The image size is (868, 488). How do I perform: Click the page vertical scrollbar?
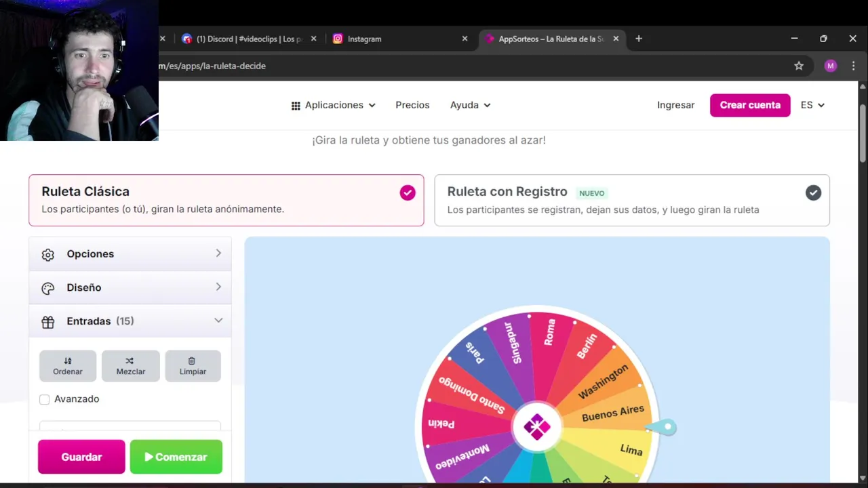click(x=863, y=134)
